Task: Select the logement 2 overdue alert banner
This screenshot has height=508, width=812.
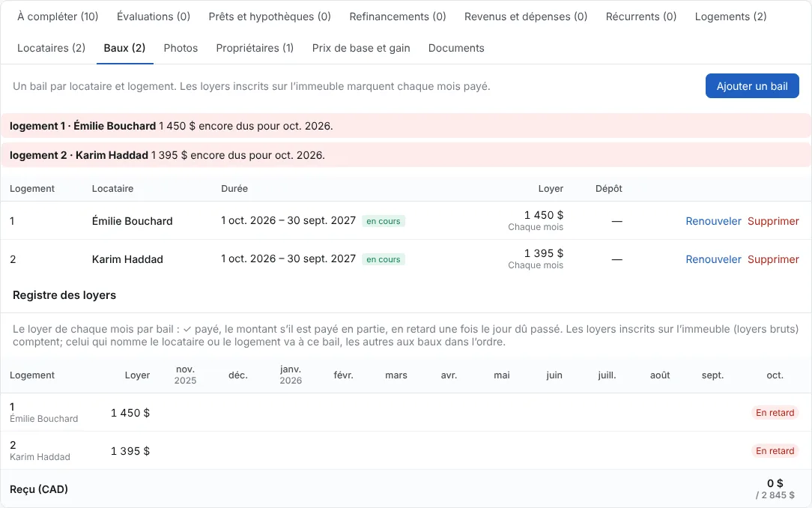Action: coord(406,155)
